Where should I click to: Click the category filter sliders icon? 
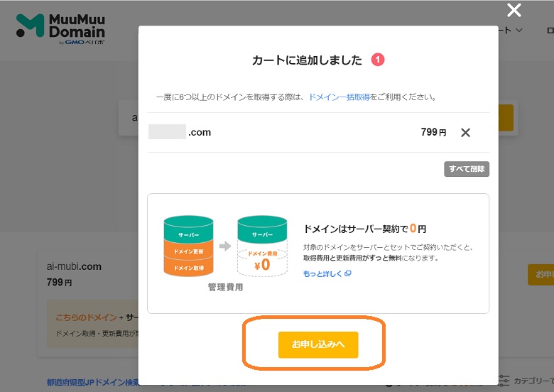(504, 381)
